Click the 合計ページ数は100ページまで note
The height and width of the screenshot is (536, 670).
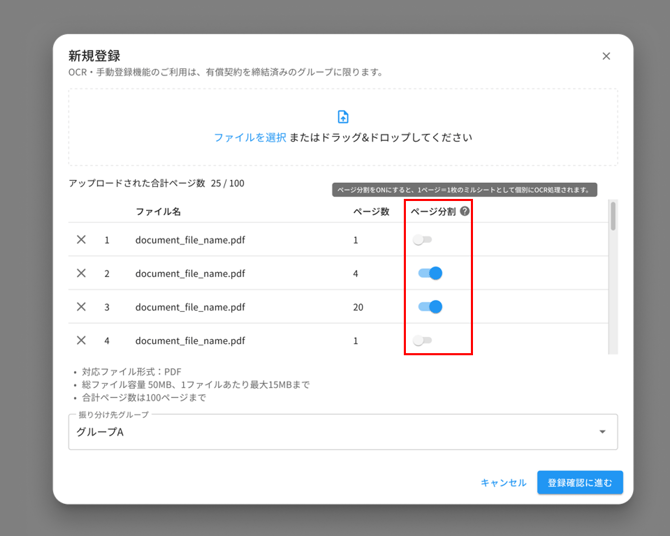(x=144, y=398)
